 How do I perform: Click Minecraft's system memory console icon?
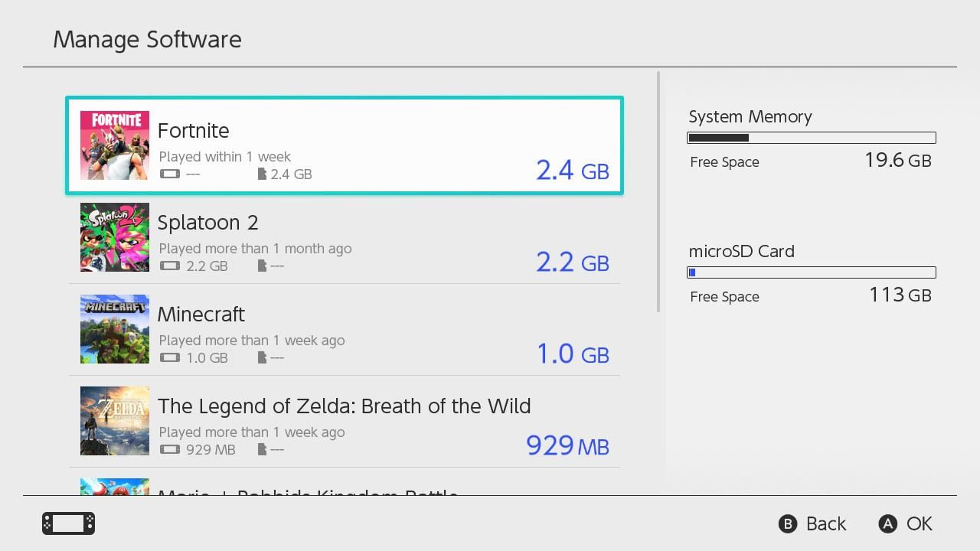(x=170, y=357)
